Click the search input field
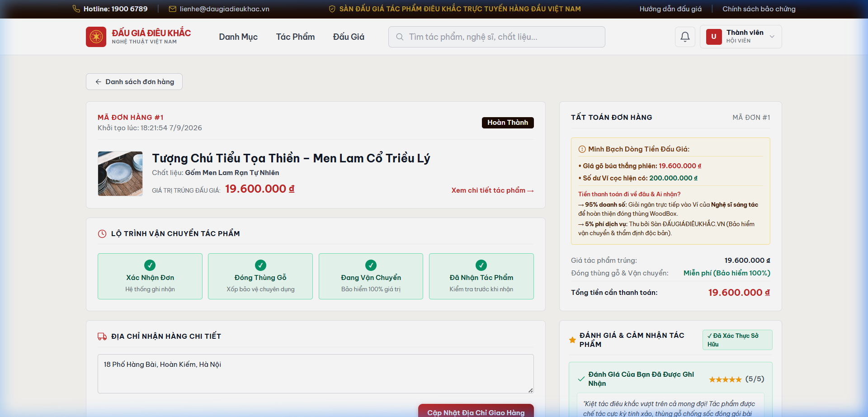This screenshot has height=417, width=868. [497, 37]
